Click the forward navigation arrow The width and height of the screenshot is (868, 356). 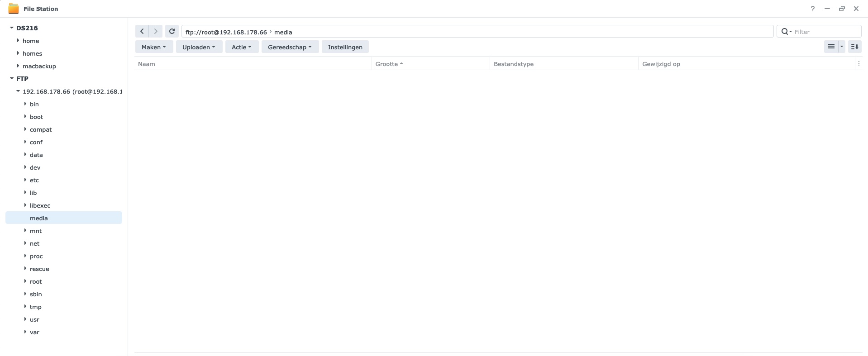coord(156,31)
